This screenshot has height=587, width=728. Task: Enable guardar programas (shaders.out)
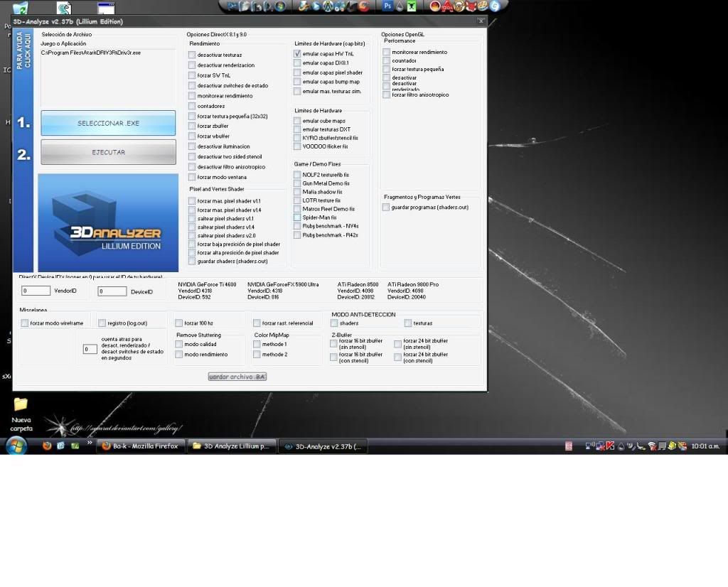point(386,208)
